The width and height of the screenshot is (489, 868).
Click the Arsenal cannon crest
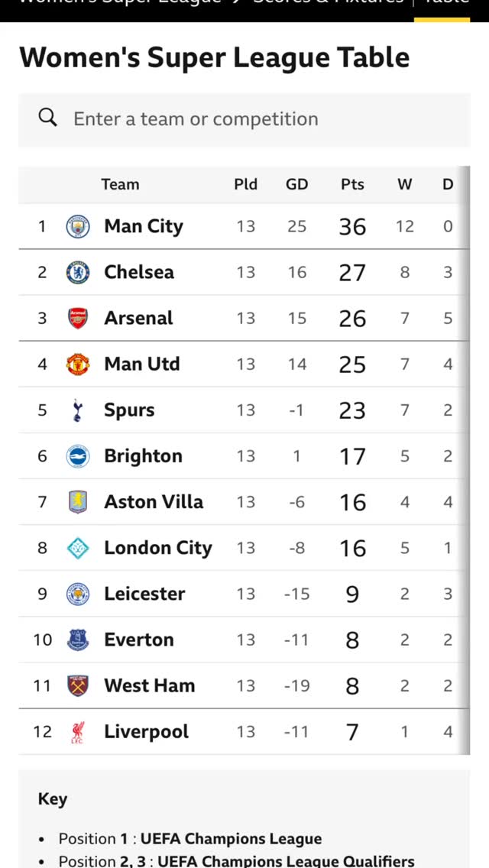click(x=77, y=318)
